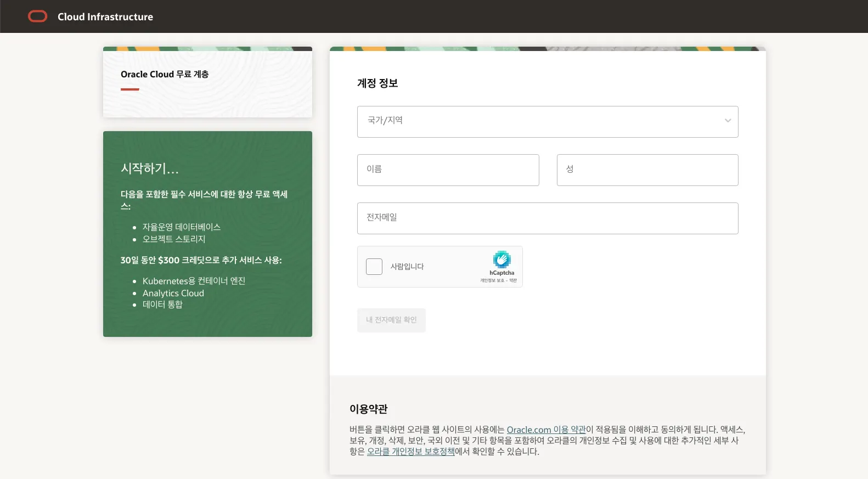Open the '오라클 개인정보 보호정책' link

coord(411,452)
